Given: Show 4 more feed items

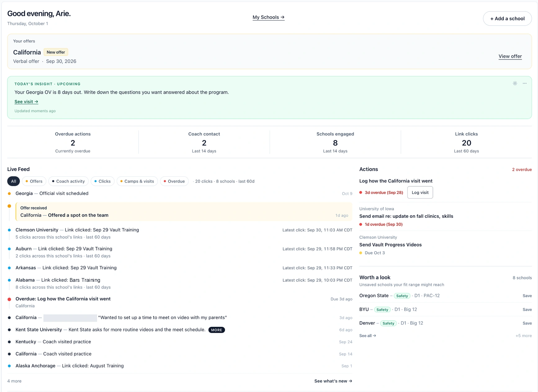Looking at the screenshot, I should [14, 381].
